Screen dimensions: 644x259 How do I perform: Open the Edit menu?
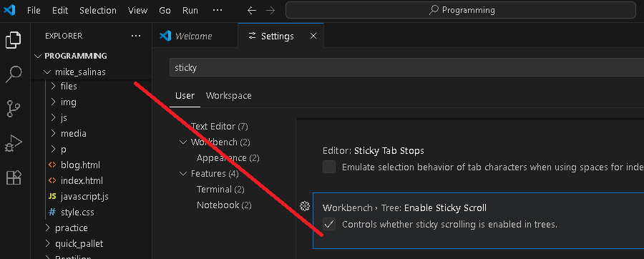60,11
